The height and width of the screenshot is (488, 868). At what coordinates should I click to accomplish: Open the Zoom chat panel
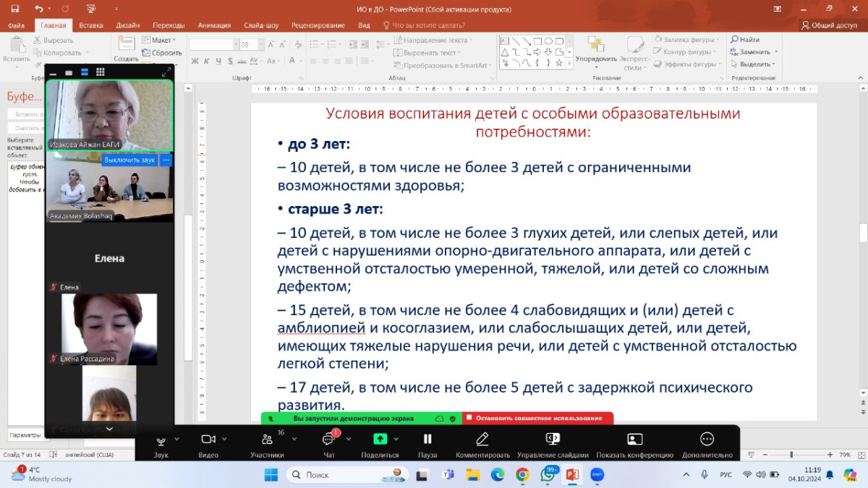click(x=329, y=440)
